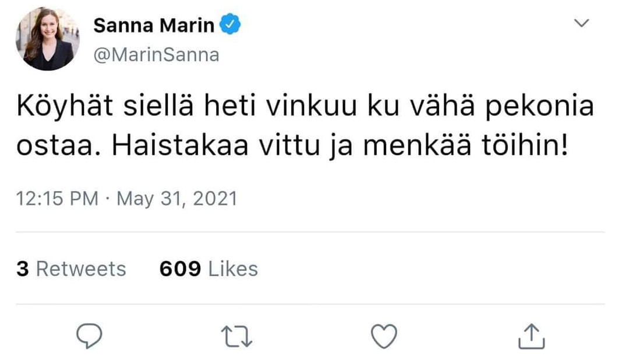
Task: Retweet the post using the arrows icon
Action: [x=236, y=336]
